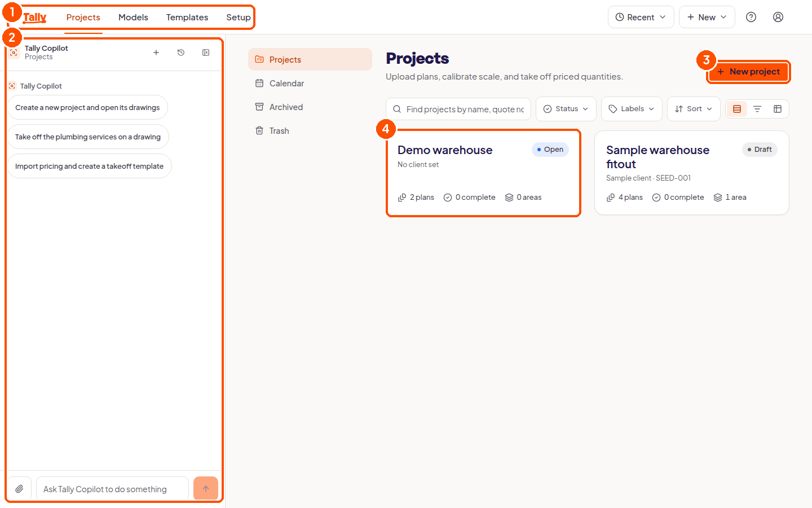
Task: Choose 'Take off the plumbing services on a drawing'
Action: (88, 137)
